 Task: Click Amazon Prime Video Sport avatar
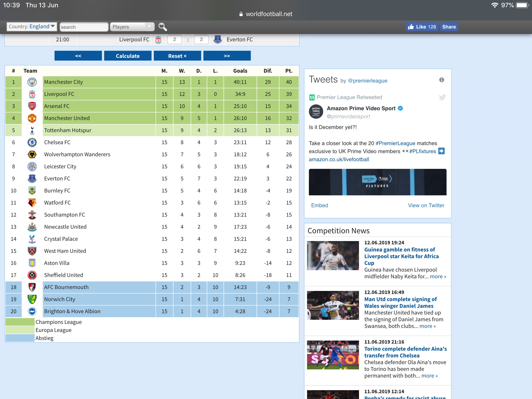(x=316, y=112)
